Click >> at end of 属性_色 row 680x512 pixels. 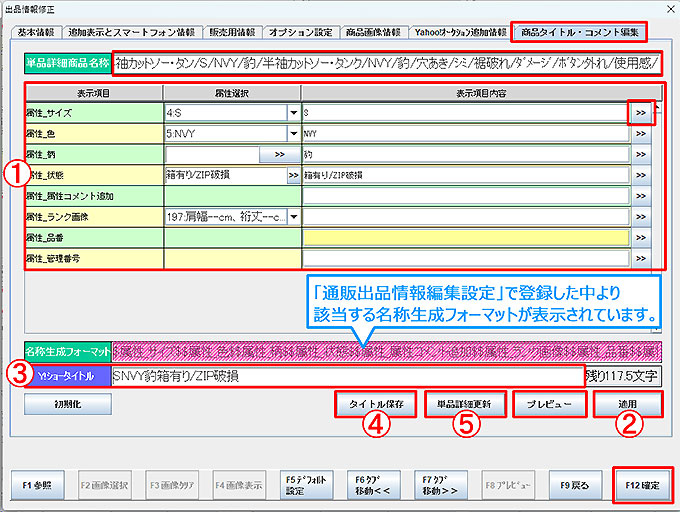point(641,134)
